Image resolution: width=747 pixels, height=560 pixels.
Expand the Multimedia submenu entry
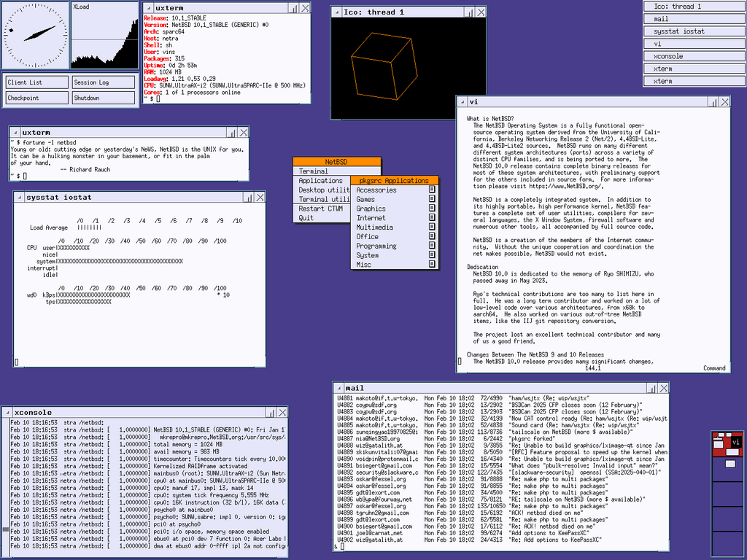coord(395,227)
